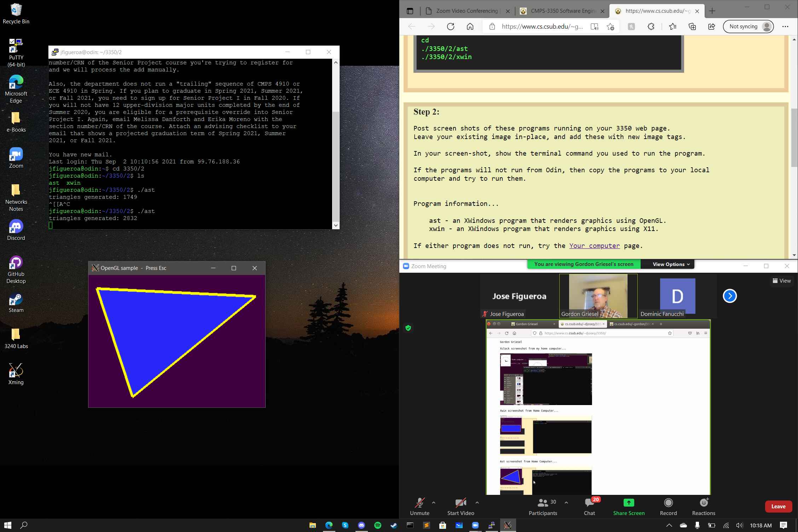Click the Edge page vertical scrollbar thumb
Image resolution: width=798 pixels, height=532 pixels.
pos(794,138)
